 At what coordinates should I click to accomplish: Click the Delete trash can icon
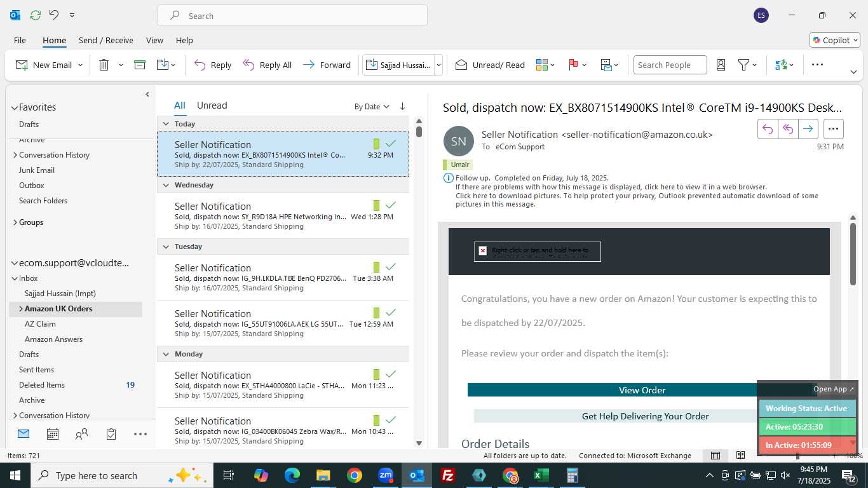point(104,65)
